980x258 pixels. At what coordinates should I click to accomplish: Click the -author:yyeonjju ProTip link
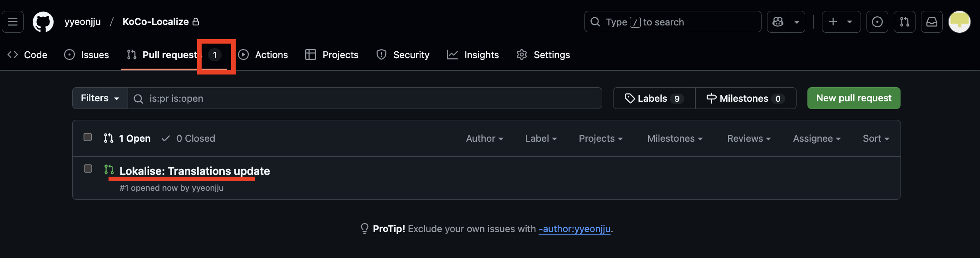click(574, 229)
